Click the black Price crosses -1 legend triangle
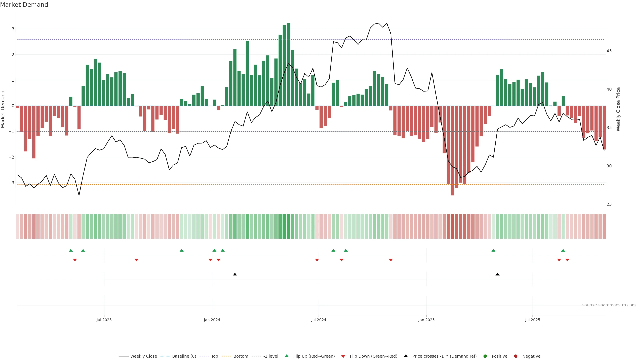The image size is (644, 362). pos(406,356)
